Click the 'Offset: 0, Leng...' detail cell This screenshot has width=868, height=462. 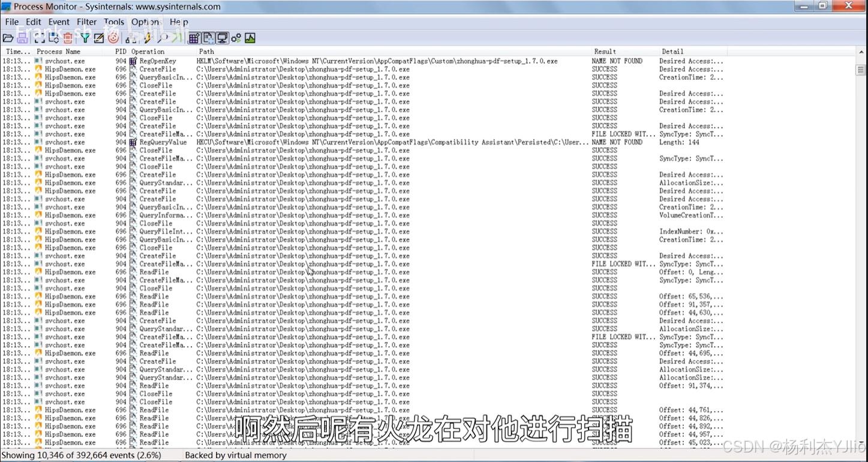691,272
